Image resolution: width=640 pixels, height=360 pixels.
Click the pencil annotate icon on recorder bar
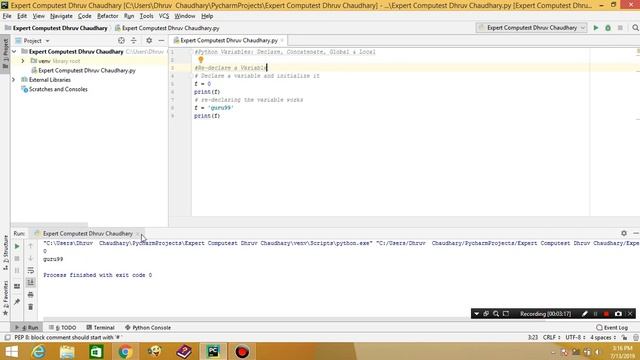[x=584, y=313]
